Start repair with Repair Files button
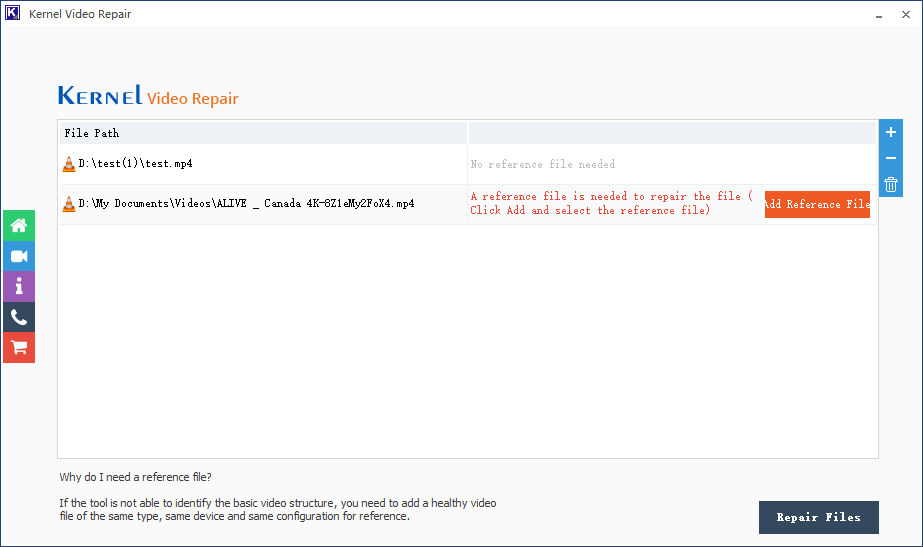The image size is (923, 547). pos(818,518)
